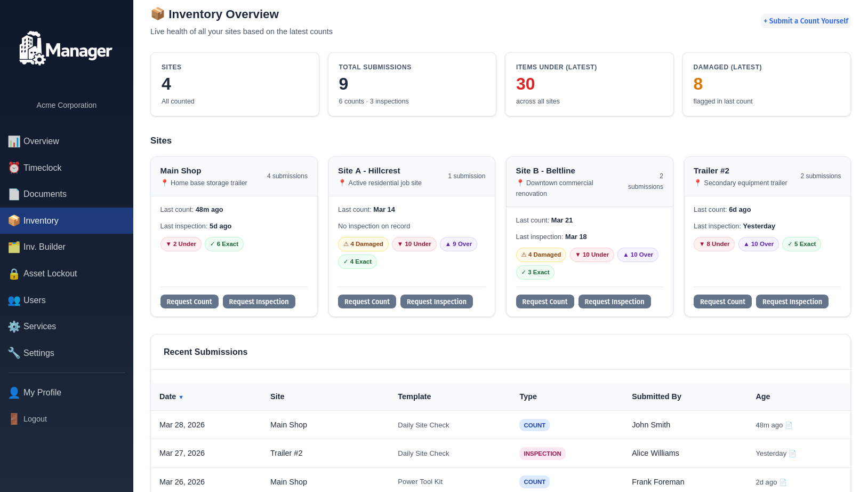
Task: Open John Smith's submission document icon
Action: (x=789, y=425)
